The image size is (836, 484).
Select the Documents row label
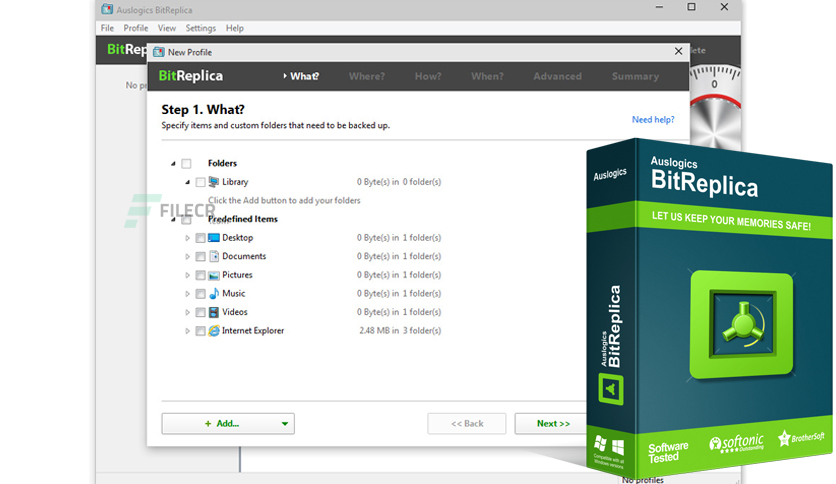(244, 256)
